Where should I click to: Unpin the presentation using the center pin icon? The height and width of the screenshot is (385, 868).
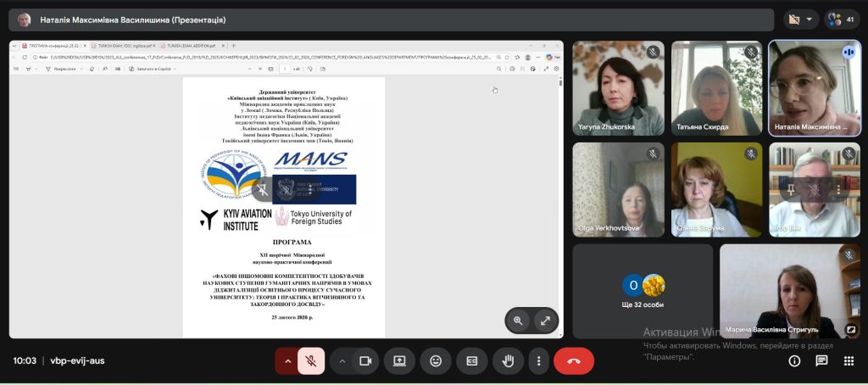(x=263, y=189)
